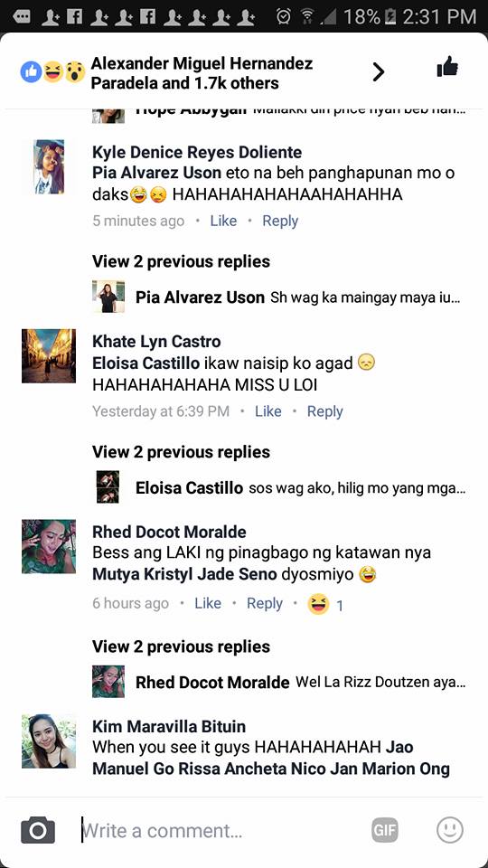Open the message notification in status bar
This screenshot has height=868, width=488.
point(21,17)
